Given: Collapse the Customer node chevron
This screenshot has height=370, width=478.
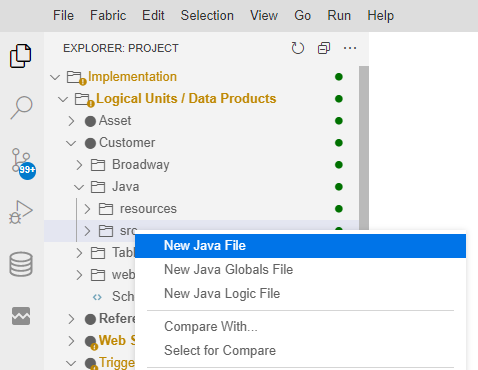Looking at the screenshot, I should (71, 143).
